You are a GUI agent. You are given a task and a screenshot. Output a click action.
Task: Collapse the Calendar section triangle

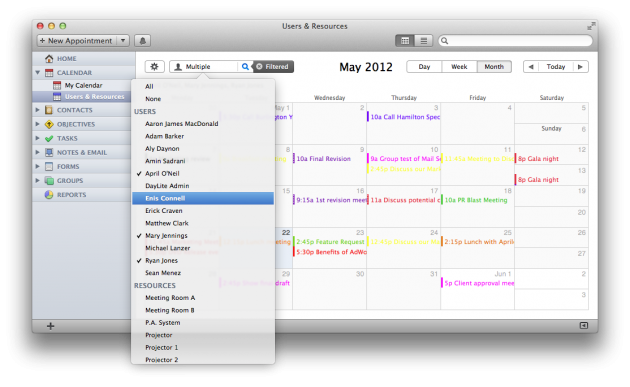38,73
